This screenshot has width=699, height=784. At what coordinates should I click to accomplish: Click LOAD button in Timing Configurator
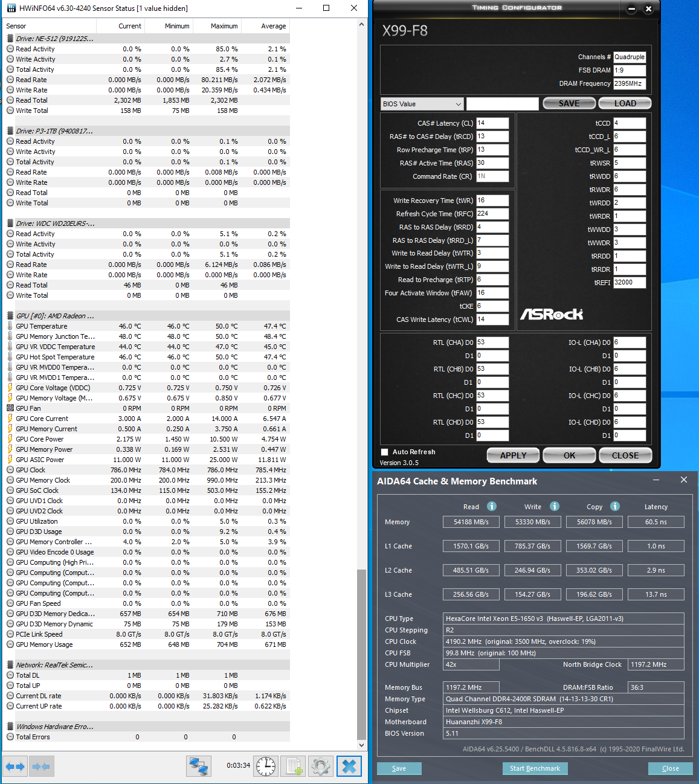click(x=625, y=103)
